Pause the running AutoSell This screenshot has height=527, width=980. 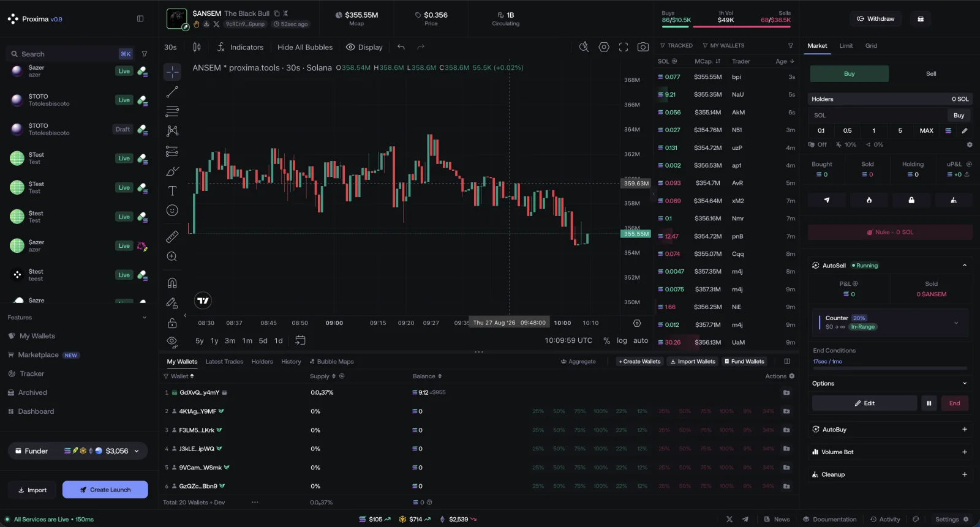pyautogui.click(x=929, y=403)
